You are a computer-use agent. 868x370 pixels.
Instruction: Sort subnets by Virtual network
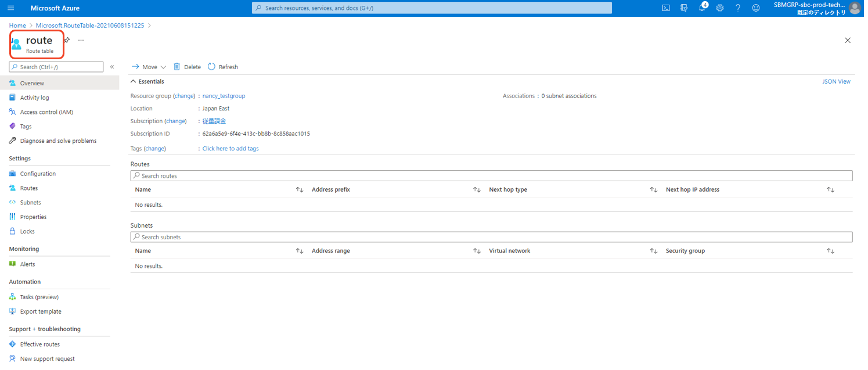pyautogui.click(x=654, y=251)
